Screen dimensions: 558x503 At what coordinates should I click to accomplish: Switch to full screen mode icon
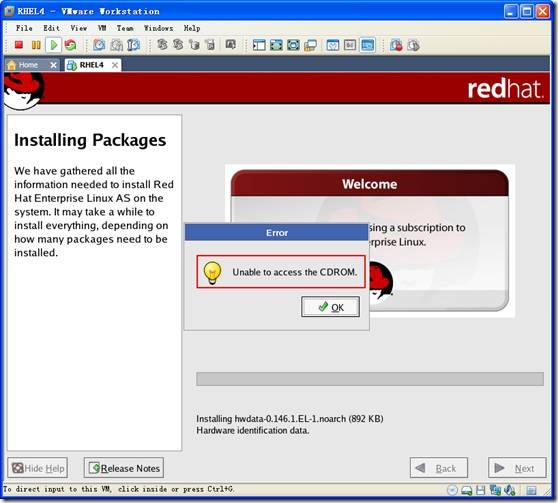(276, 45)
